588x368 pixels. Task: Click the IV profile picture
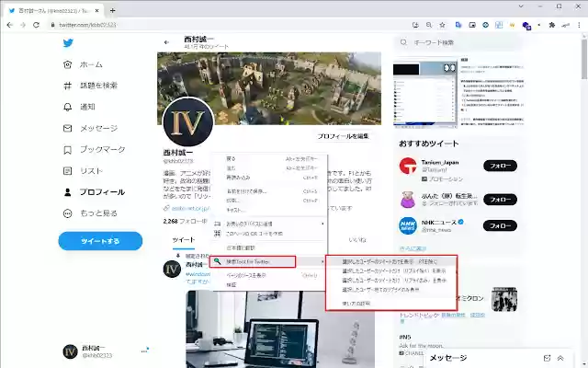click(x=188, y=122)
